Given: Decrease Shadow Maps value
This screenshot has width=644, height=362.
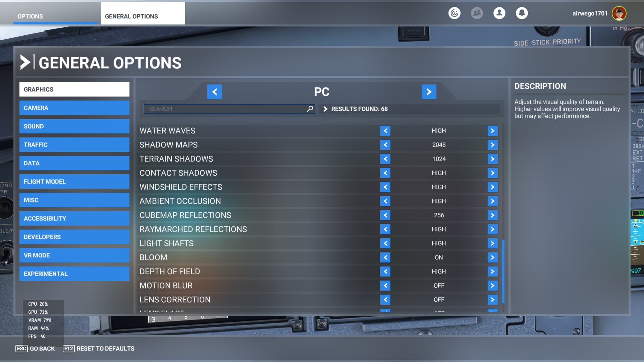Looking at the screenshot, I should [385, 145].
